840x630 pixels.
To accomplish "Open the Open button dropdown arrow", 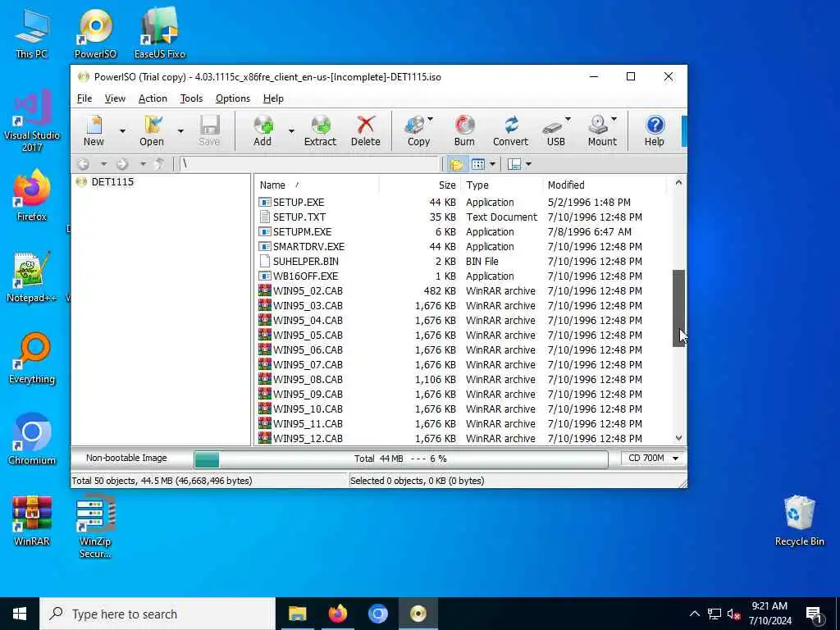I will click(x=180, y=130).
